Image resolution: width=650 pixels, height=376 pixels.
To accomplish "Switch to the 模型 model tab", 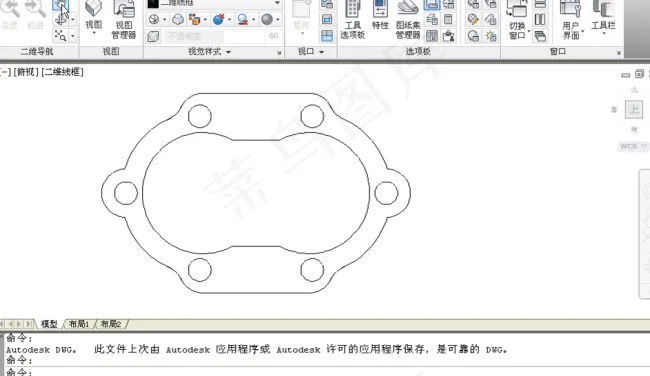I will pyautogui.click(x=49, y=324).
